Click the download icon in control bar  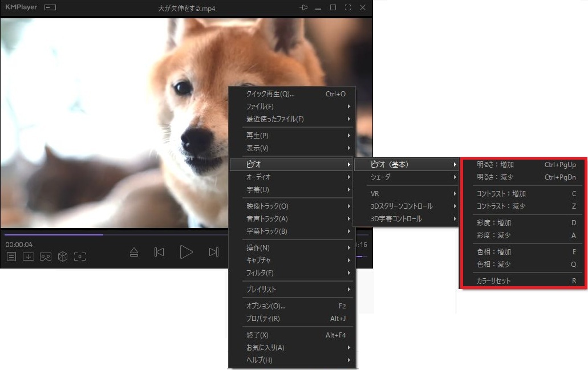click(x=28, y=257)
